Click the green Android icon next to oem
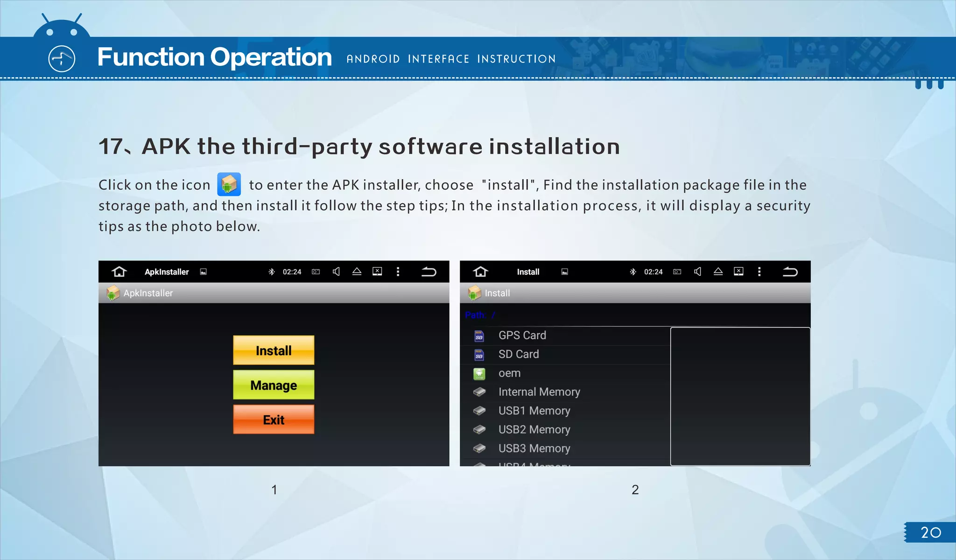This screenshot has height=560, width=956. [x=479, y=374]
